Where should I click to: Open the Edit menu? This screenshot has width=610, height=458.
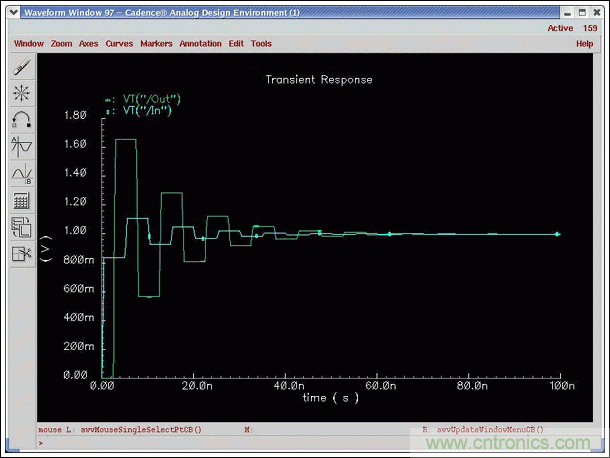236,44
